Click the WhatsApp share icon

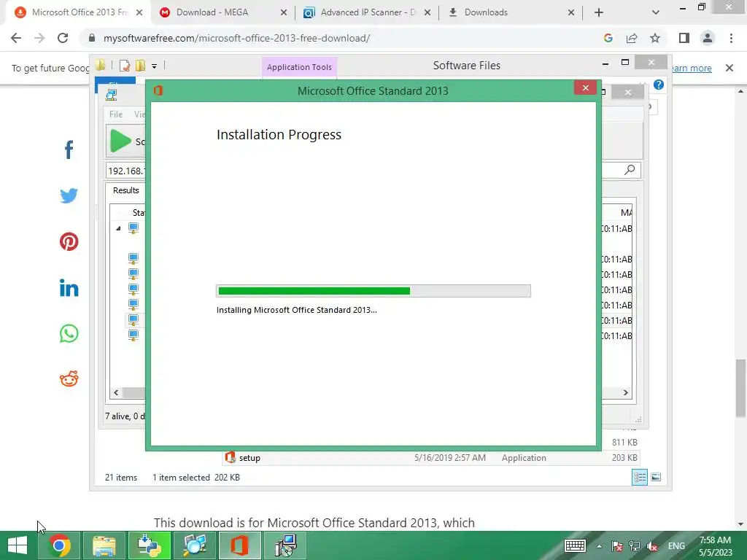(69, 333)
